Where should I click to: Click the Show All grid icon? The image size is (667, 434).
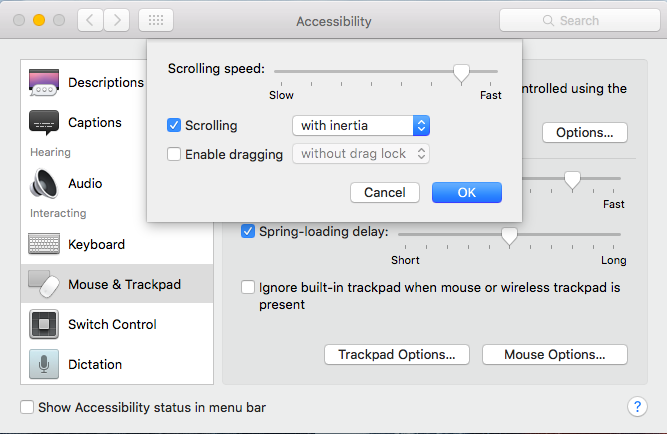155,20
